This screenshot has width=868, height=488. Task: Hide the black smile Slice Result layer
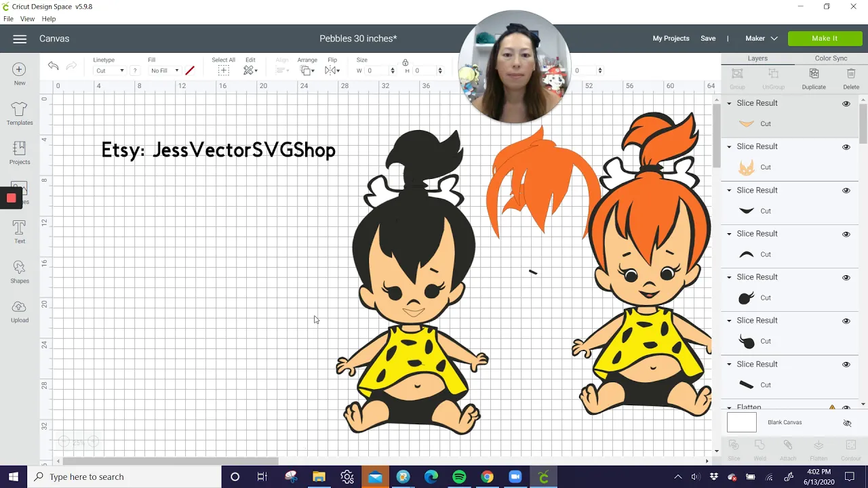846,190
